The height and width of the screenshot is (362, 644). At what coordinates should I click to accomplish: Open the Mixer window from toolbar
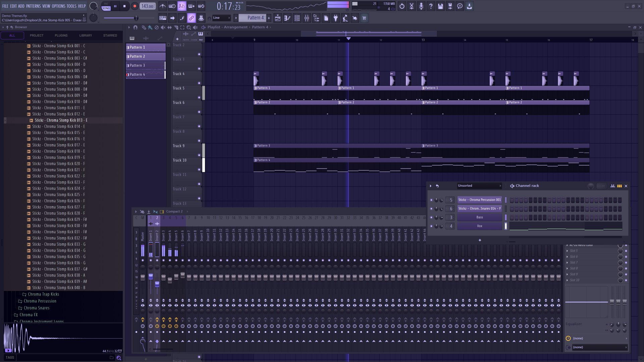(307, 18)
